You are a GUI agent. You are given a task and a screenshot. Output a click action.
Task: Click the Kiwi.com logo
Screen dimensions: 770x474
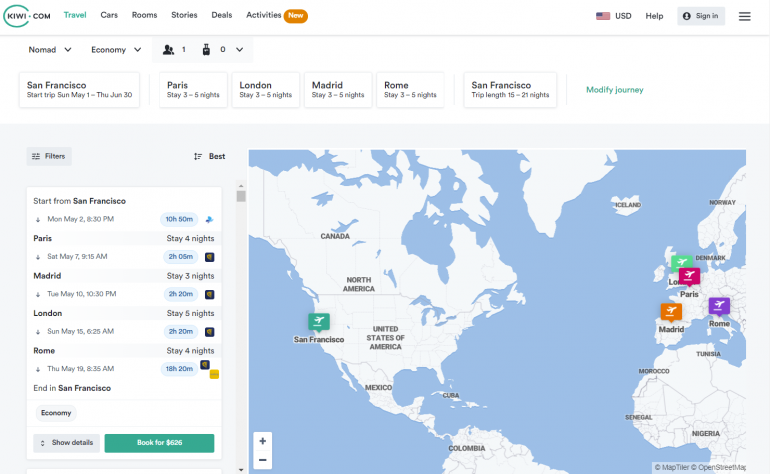[x=27, y=16]
